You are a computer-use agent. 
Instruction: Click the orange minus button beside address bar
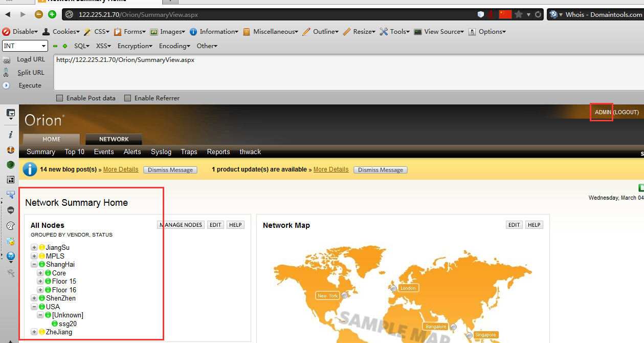39,14
